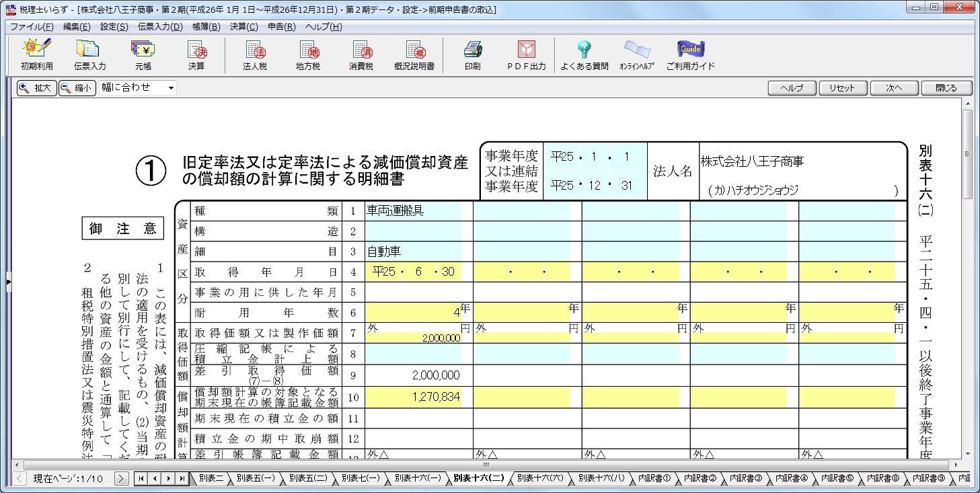This screenshot has height=493, width=980.
Task: Open the ご利用ガイド guide icon
Action: [x=690, y=55]
